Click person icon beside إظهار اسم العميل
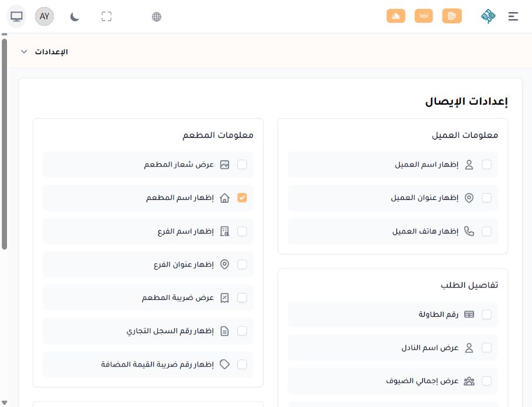The width and height of the screenshot is (532, 407). coord(469,165)
